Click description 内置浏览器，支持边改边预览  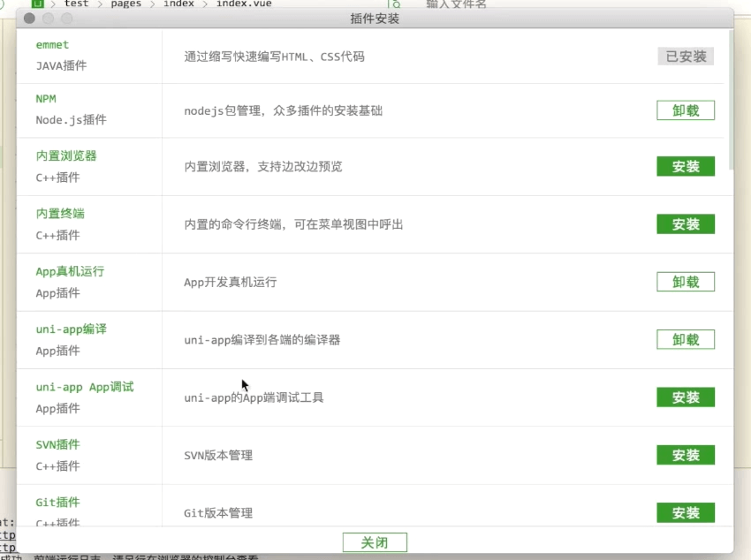(263, 167)
